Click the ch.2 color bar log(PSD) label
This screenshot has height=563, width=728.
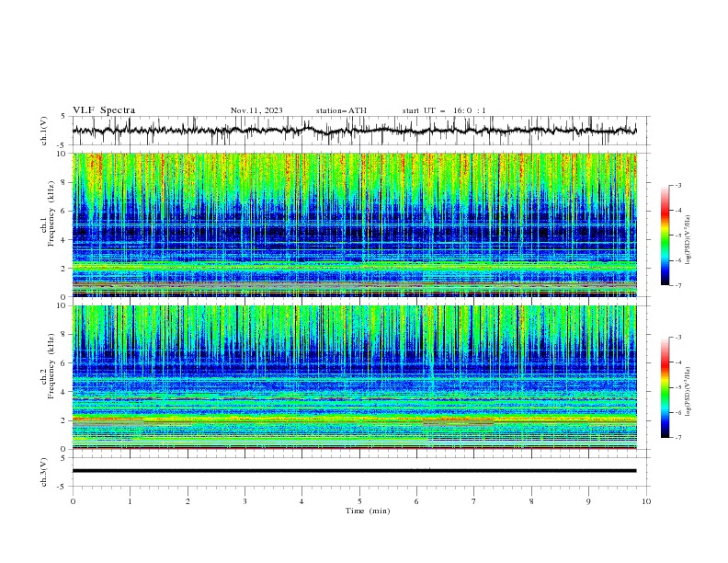688,392
